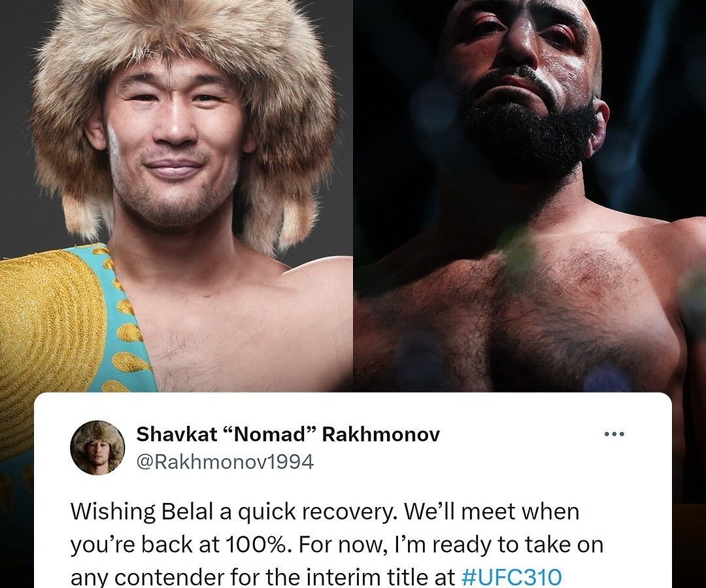Follow the #UFC310 hashtag link
Image resolution: width=706 pixels, height=588 pixels.
coord(513,577)
